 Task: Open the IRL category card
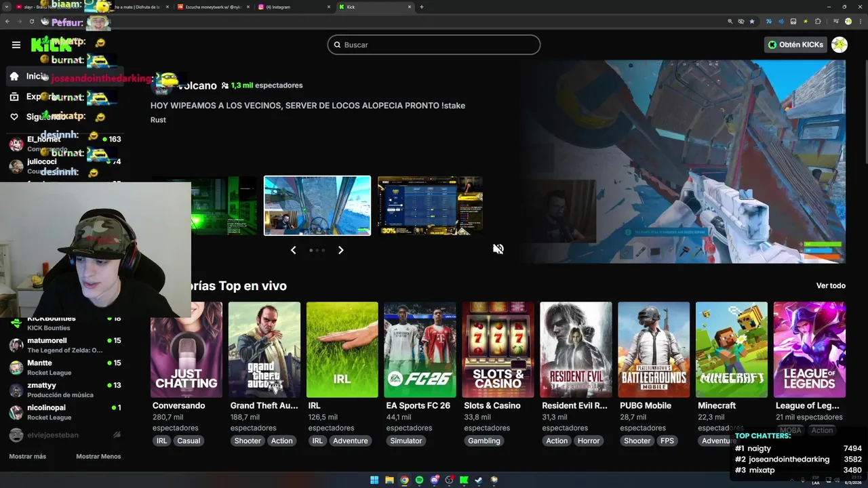pyautogui.click(x=342, y=350)
